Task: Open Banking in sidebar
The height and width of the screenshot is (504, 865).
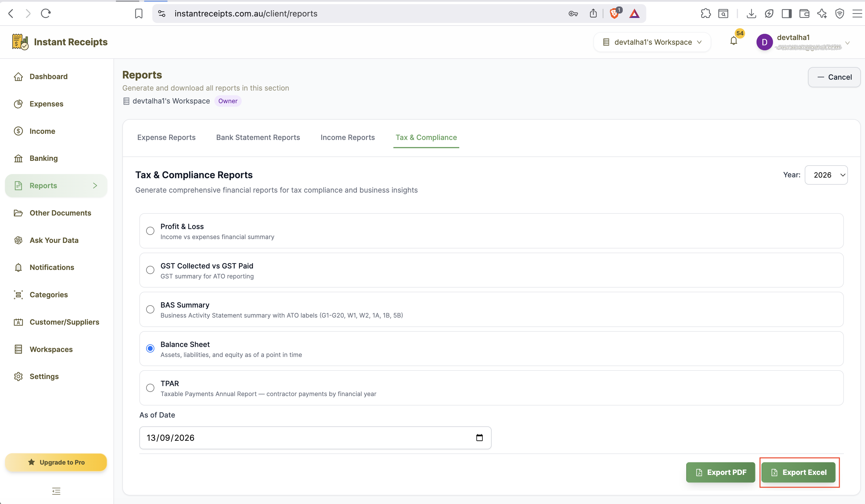Action: click(56, 158)
